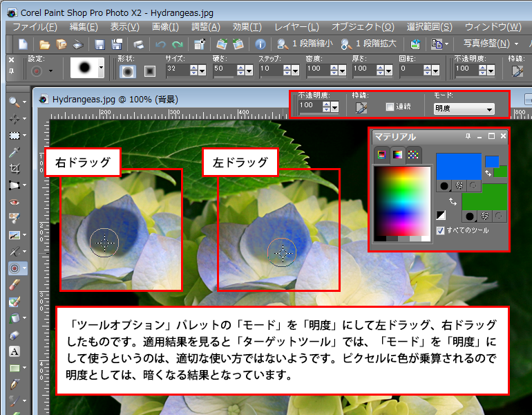
Task: Click the black-and-white material reset icon
Action: [x=441, y=215]
